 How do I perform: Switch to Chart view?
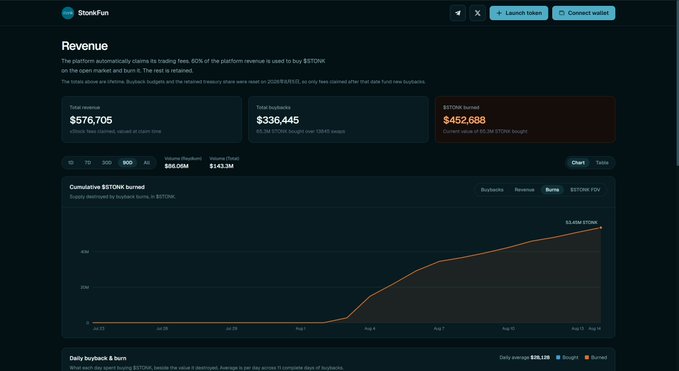[x=578, y=163]
